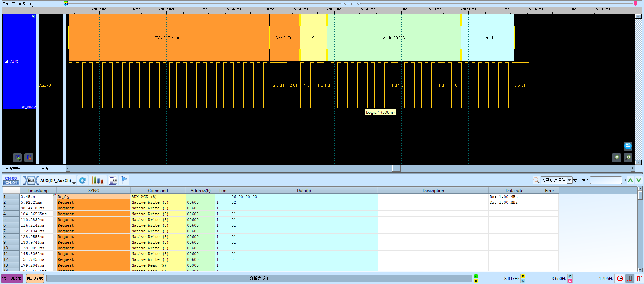This screenshot has height=284, width=644.
Task: Toggle the EX search option
Action: [624, 180]
